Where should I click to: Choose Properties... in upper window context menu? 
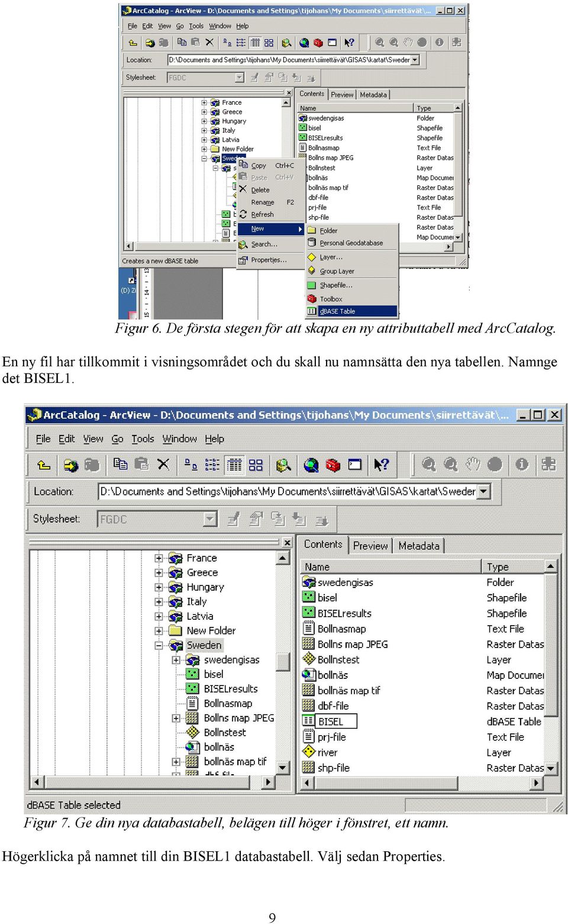coord(269,260)
